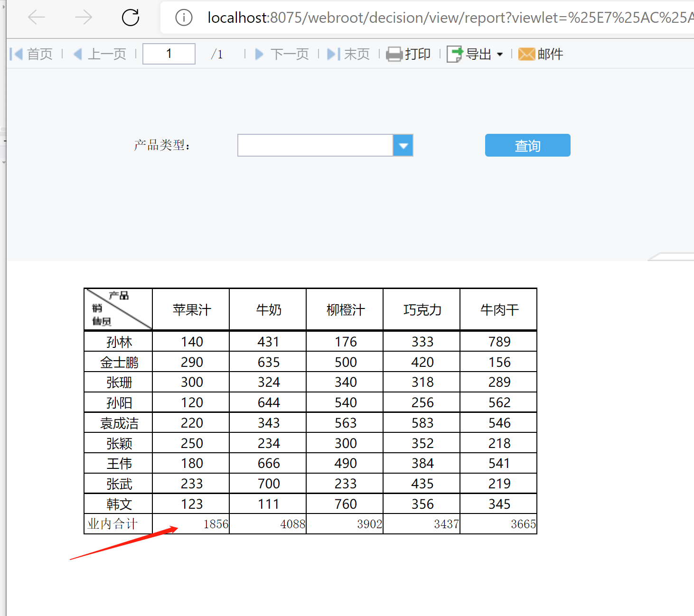Select salesperson 张珊 row label
The height and width of the screenshot is (616, 694).
coord(119,382)
